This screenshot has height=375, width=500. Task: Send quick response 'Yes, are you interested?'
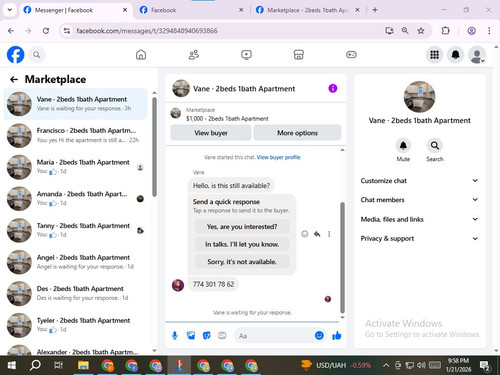pyautogui.click(x=242, y=227)
